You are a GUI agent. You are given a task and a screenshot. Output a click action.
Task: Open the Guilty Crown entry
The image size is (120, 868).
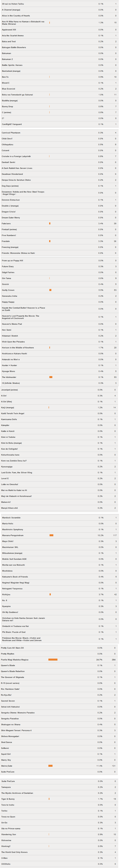pyautogui.click(x=8, y=290)
